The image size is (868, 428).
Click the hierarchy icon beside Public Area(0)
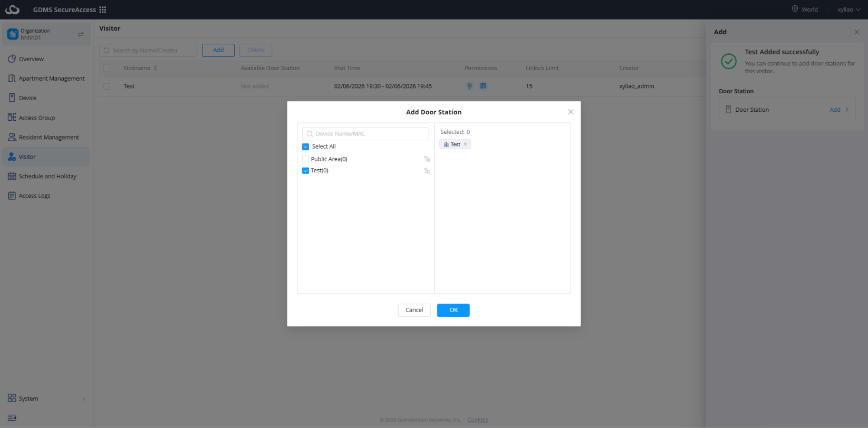point(427,159)
